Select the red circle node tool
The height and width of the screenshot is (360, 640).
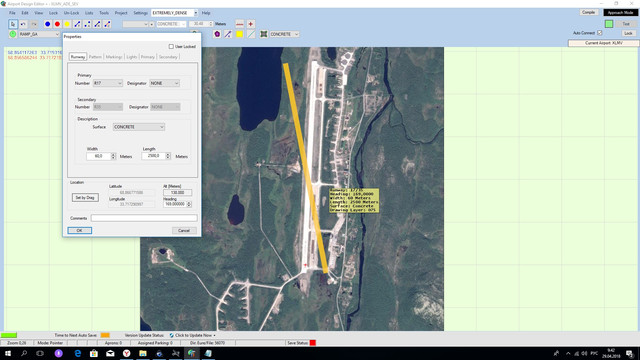pos(57,24)
